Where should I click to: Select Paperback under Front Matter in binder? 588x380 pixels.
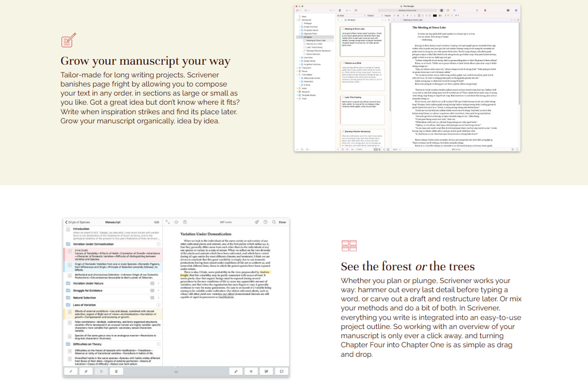point(309,82)
